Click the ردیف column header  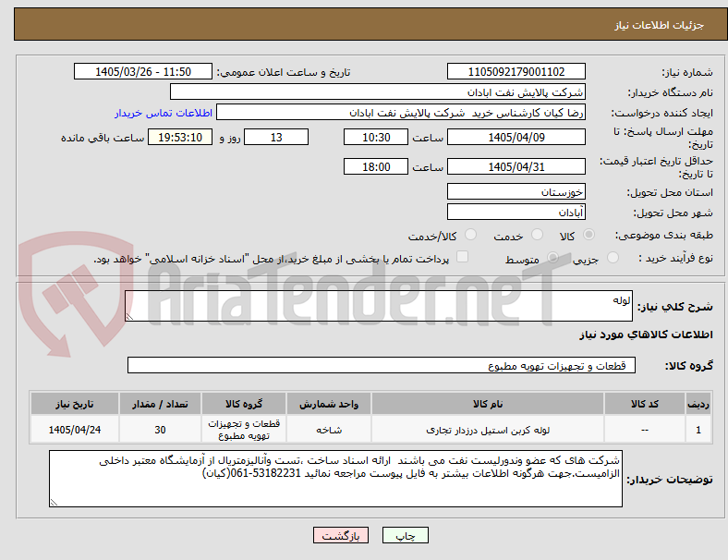pyautogui.click(x=698, y=404)
